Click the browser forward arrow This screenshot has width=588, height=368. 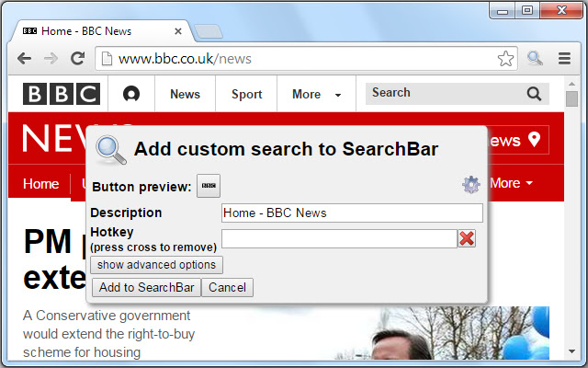(x=51, y=58)
